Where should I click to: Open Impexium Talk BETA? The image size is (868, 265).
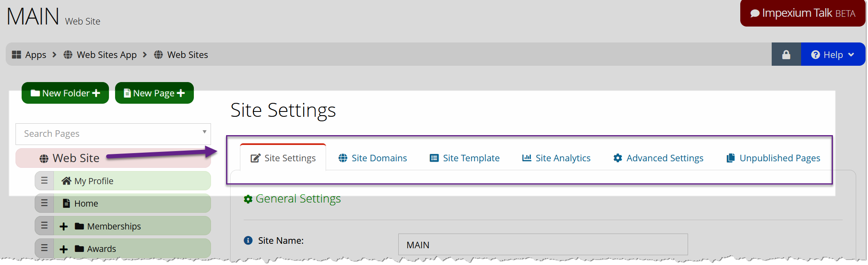803,13
